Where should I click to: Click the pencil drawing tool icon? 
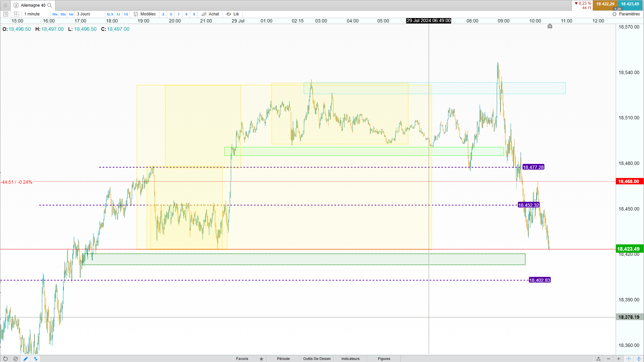25,359
